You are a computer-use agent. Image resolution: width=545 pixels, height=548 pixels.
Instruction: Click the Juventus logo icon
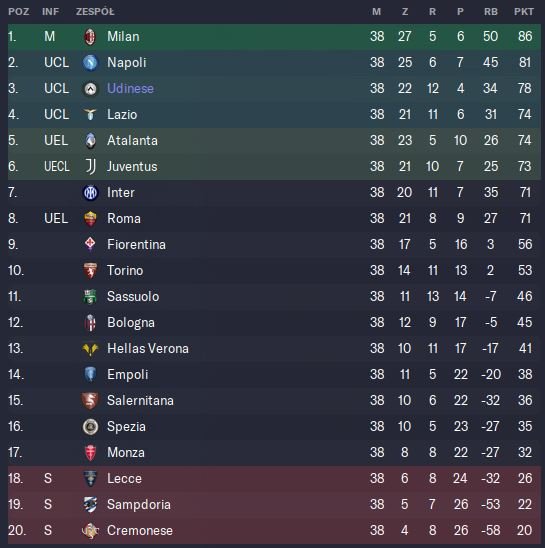tap(90, 166)
